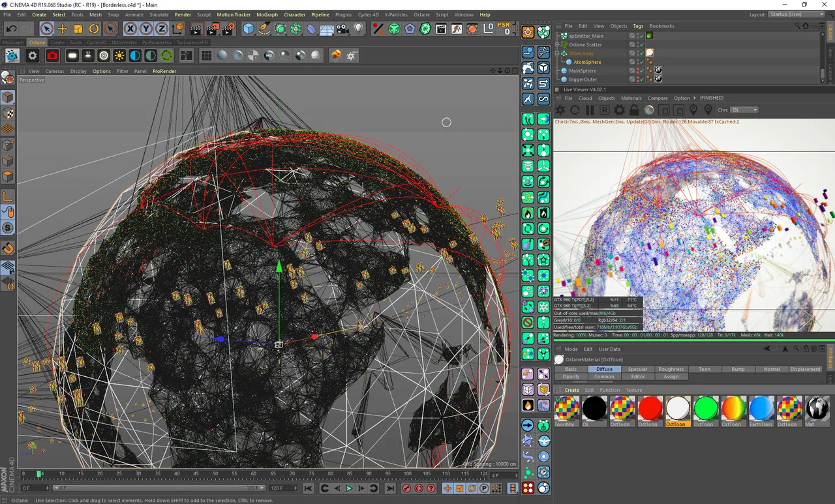Select the Spline Pen tool
This screenshot has height=504, width=835.
[x=264, y=29]
